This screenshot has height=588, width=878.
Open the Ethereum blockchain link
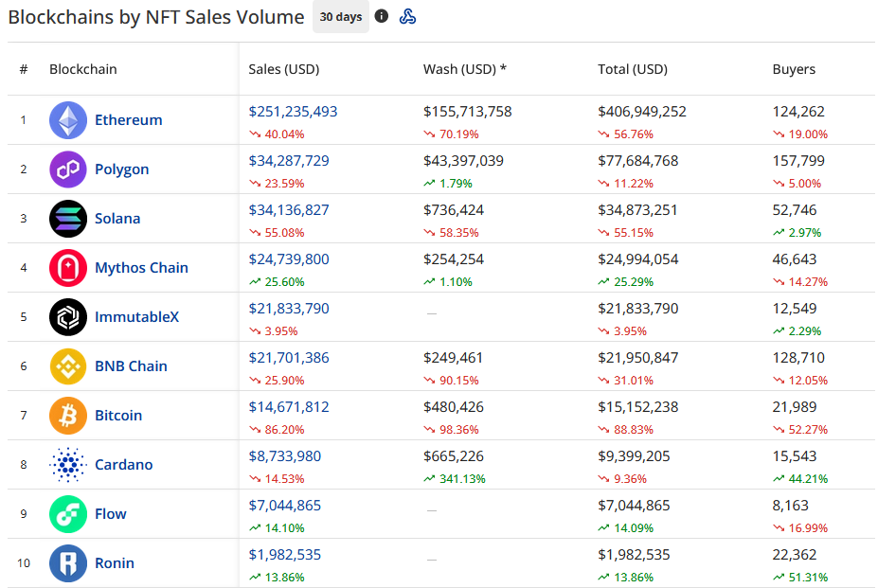pos(128,120)
